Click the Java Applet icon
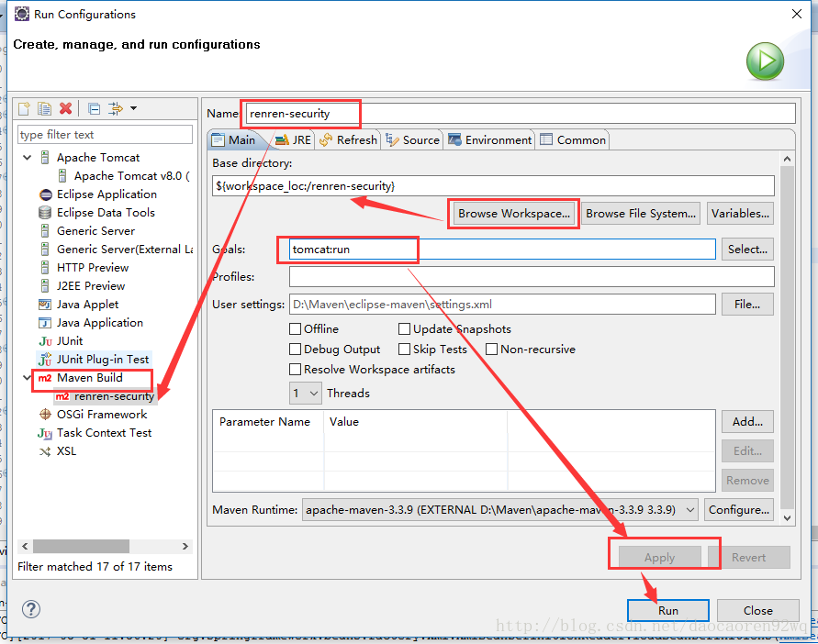 (x=45, y=305)
